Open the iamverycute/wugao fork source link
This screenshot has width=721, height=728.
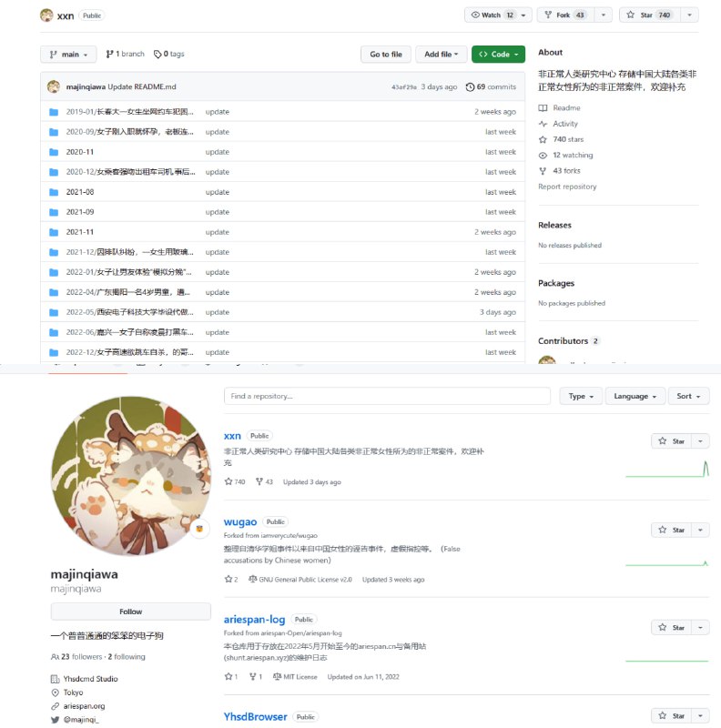click(x=289, y=535)
